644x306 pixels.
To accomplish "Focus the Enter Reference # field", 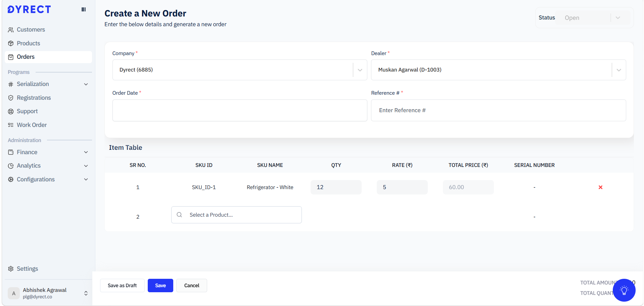I will click(498, 111).
